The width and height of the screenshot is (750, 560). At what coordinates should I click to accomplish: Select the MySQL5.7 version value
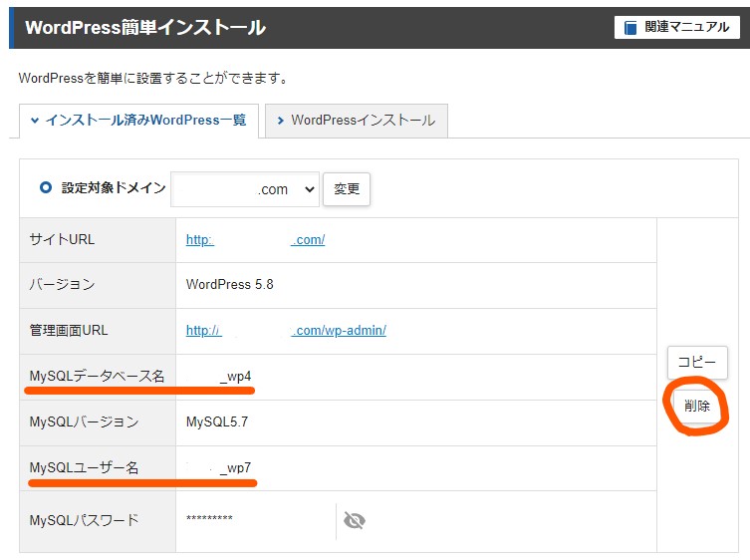coord(217,421)
